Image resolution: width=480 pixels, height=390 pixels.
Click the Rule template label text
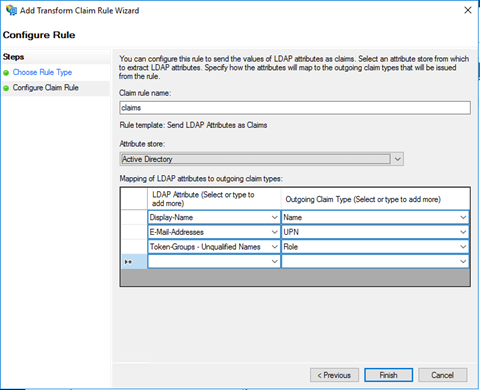pyautogui.click(x=193, y=125)
